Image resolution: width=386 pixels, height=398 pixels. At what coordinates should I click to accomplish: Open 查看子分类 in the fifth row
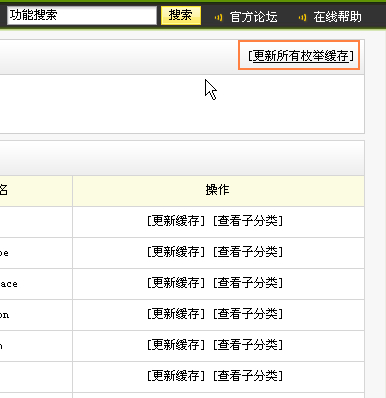pos(248,345)
